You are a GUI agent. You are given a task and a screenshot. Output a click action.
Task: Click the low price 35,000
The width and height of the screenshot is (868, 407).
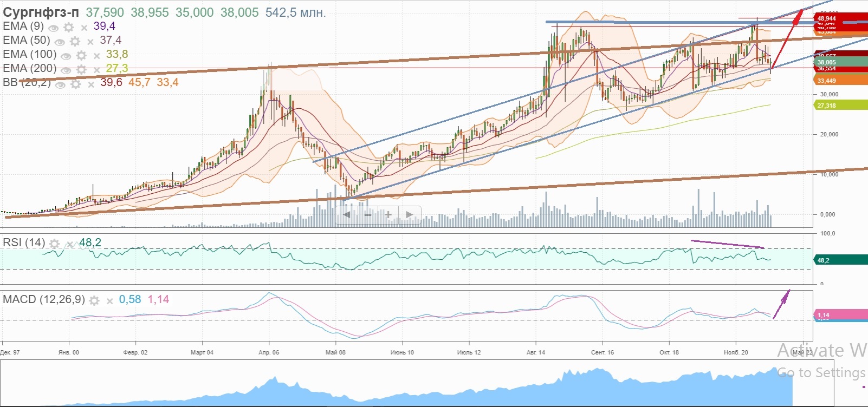[x=195, y=12]
